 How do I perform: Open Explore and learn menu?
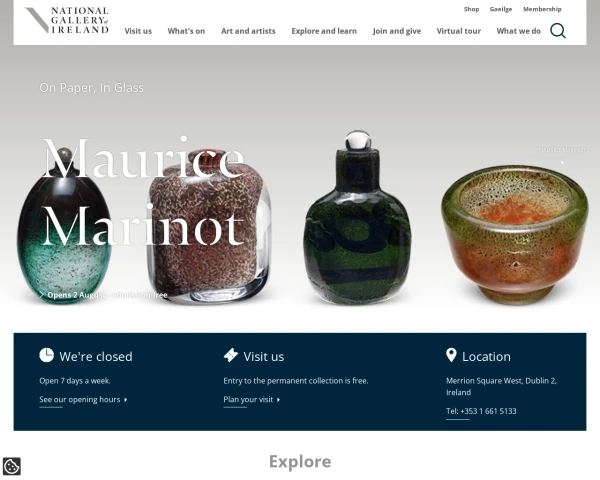[324, 31]
